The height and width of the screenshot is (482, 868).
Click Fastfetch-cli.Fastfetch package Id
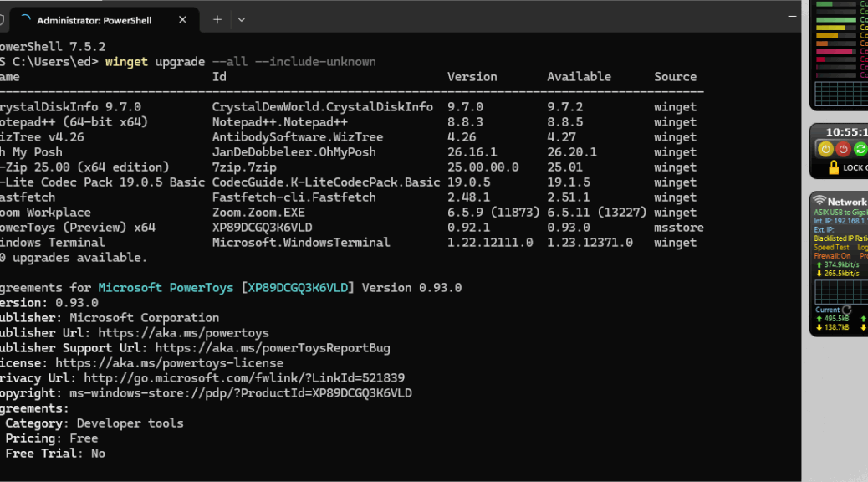[x=294, y=197]
